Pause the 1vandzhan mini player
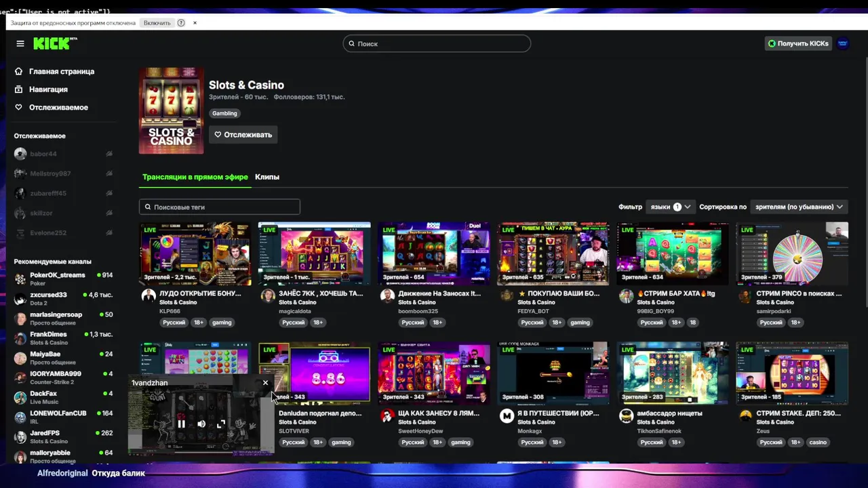This screenshot has width=868, height=488. pos(181,424)
